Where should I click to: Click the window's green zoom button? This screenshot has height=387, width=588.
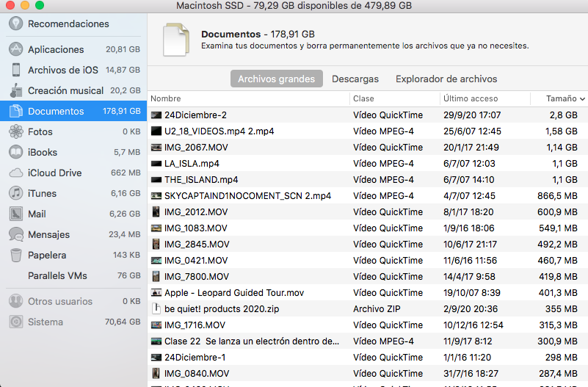coord(40,5)
